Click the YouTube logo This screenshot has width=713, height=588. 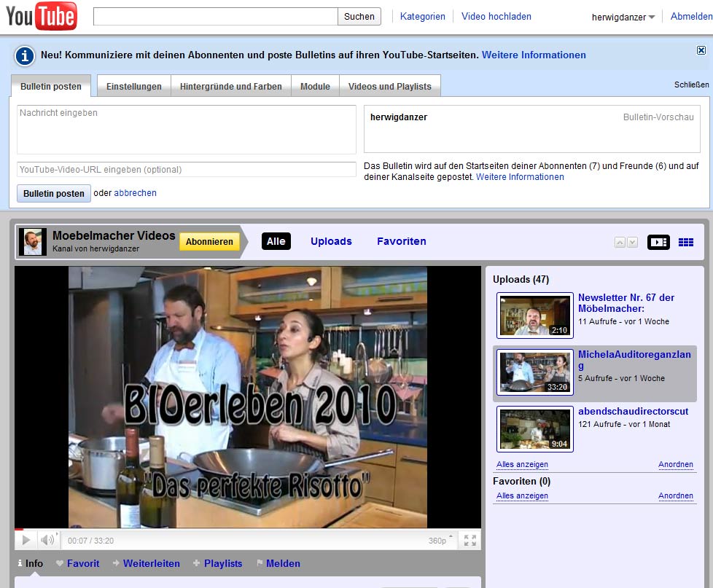42,16
